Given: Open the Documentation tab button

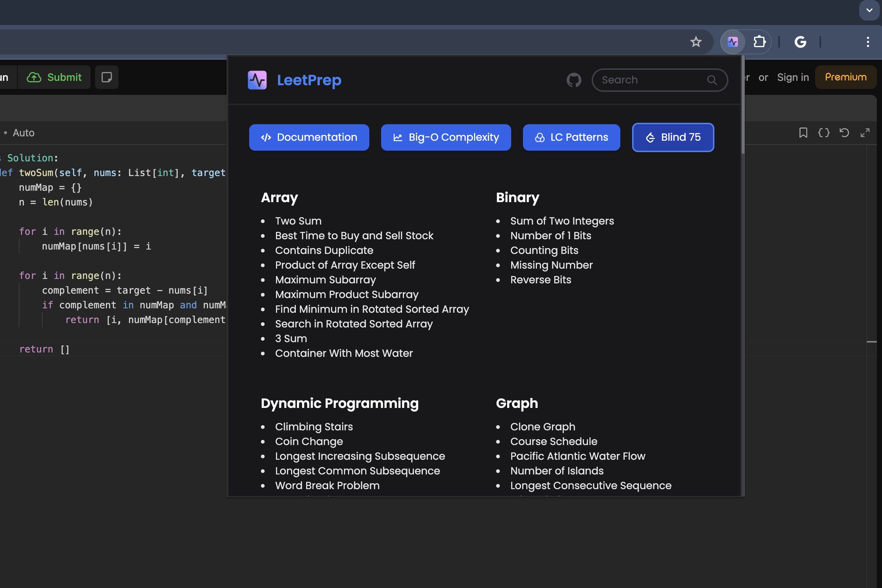Looking at the screenshot, I should pyautogui.click(x=309, y=137).
